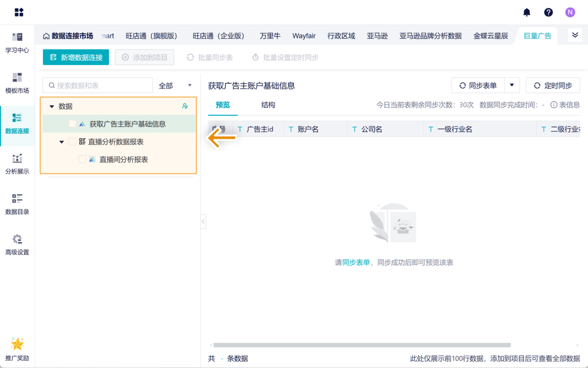
Task: Open the notification bell
Action: tap(526, 12)
